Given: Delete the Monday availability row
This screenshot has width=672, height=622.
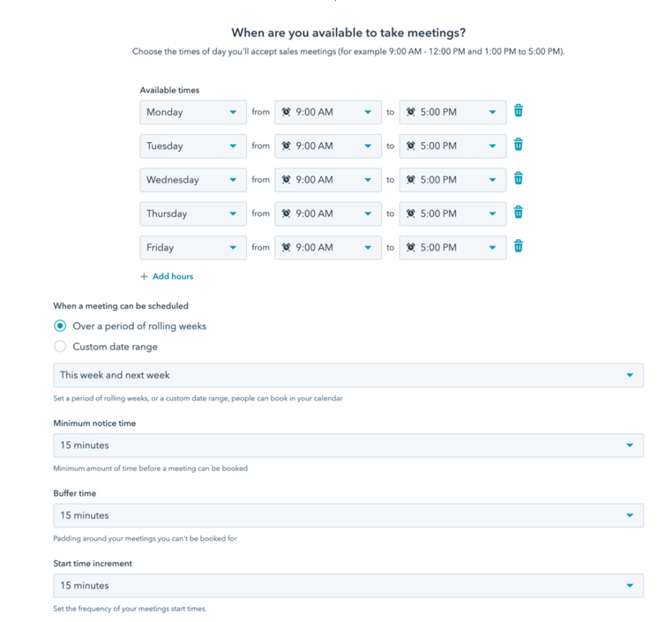Looking at the screenshot, I should tap(519, 111).
